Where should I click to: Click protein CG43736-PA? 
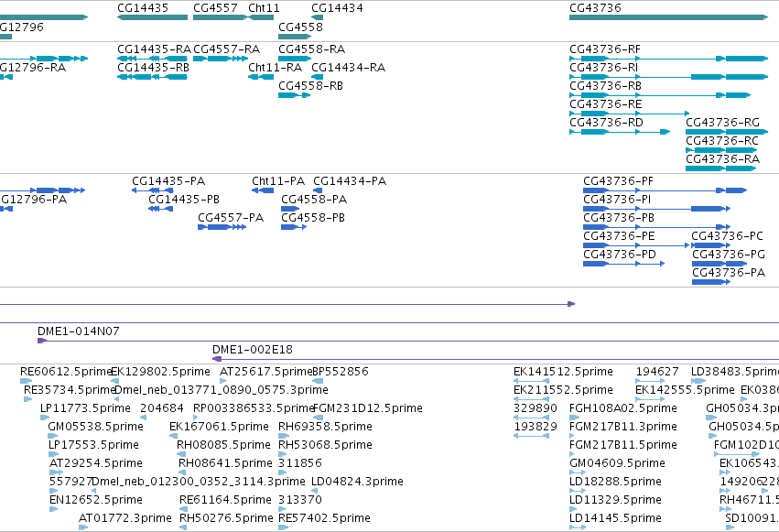coord(729,273)
